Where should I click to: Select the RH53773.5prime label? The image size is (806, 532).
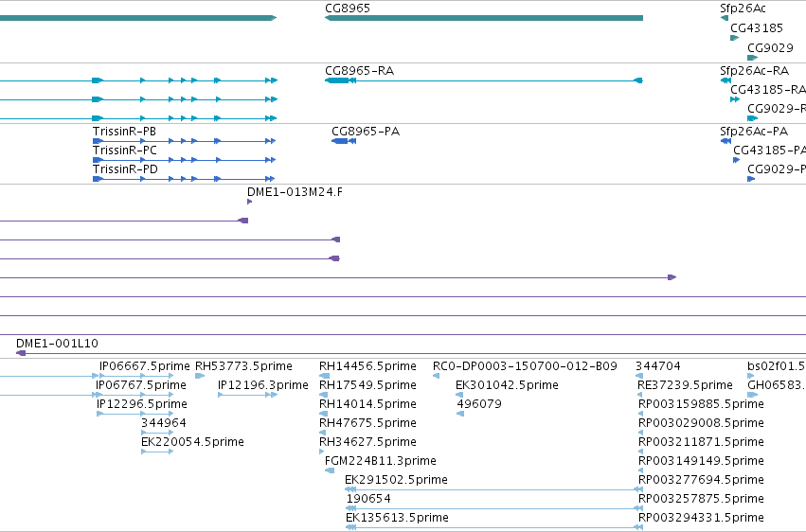tap(243, 366)
